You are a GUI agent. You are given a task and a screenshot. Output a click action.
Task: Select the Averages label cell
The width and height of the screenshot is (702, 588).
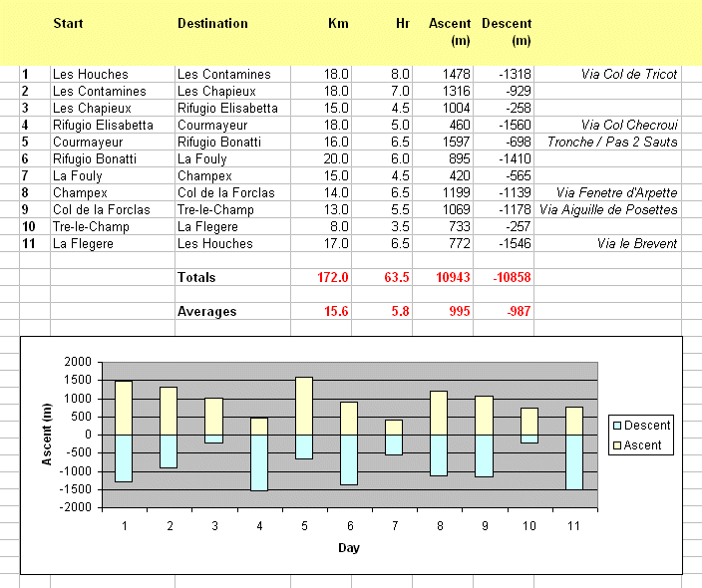pyautogui.click(x=206, y=311)
